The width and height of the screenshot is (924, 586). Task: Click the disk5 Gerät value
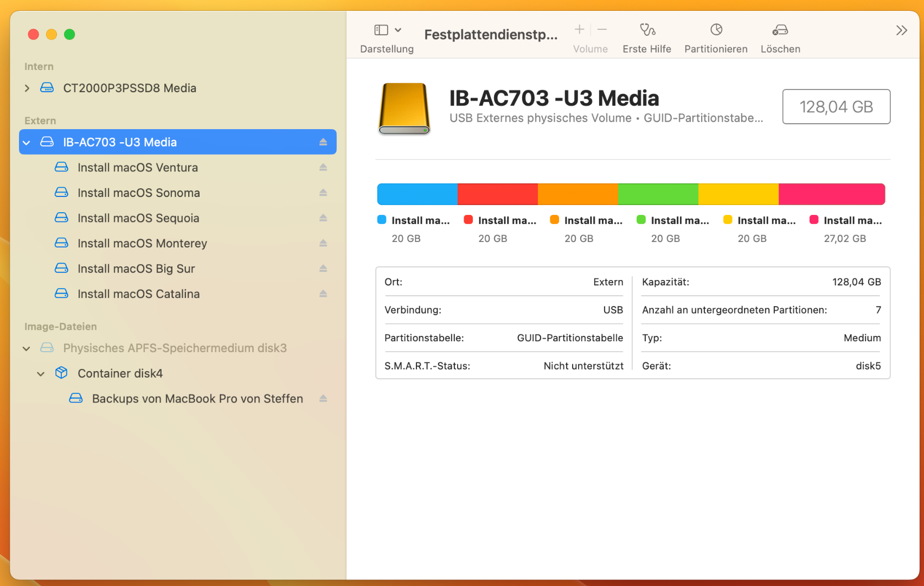tap(868, 366)
